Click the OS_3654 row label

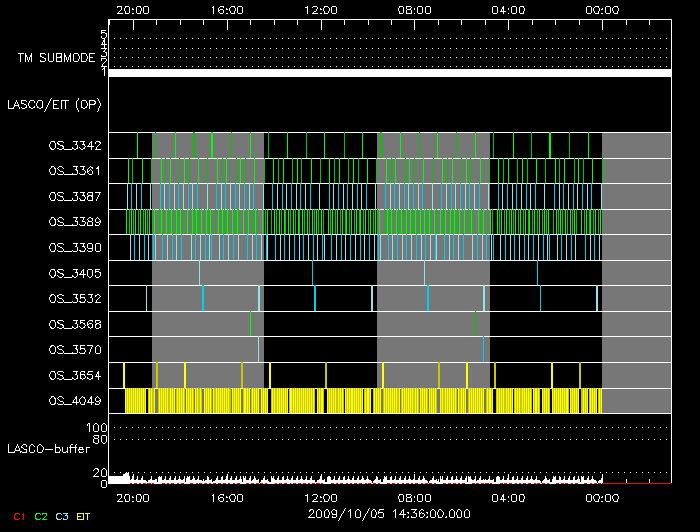74,375
